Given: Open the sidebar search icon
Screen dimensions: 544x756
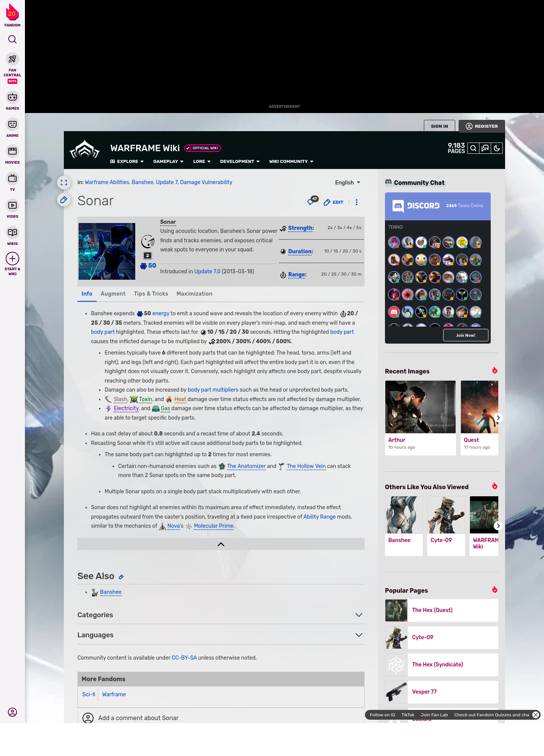Looking at the screenshot, I should point(12,39).
